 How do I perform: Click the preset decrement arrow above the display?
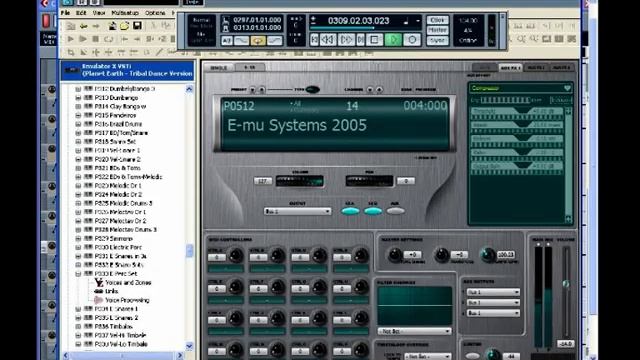(x=253, y=90)
